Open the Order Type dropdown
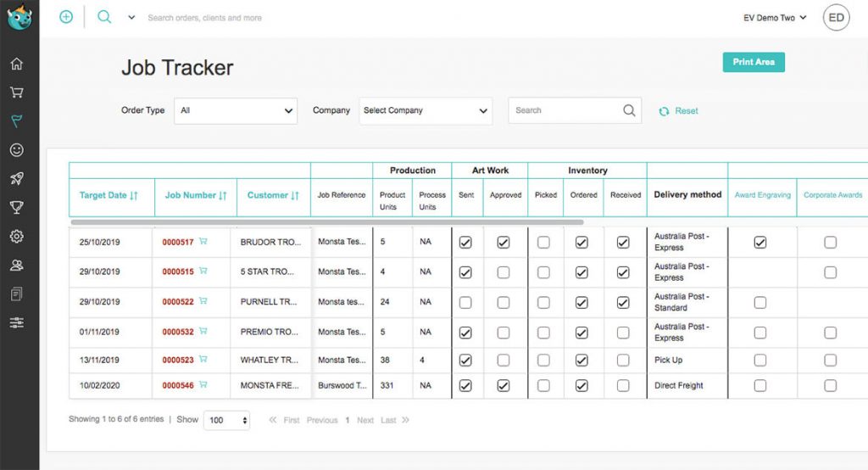 pyautogui.click(x=236, y=110)
